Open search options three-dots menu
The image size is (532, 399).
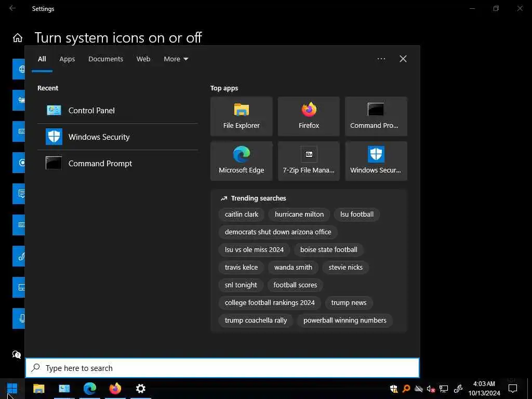coord(381,59)
